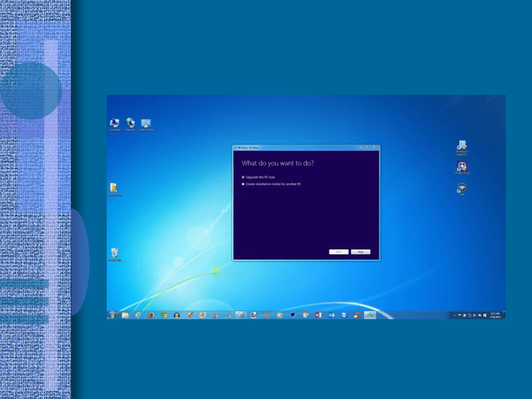Open the yellow folder icon on the desktop

click(114, 189)
